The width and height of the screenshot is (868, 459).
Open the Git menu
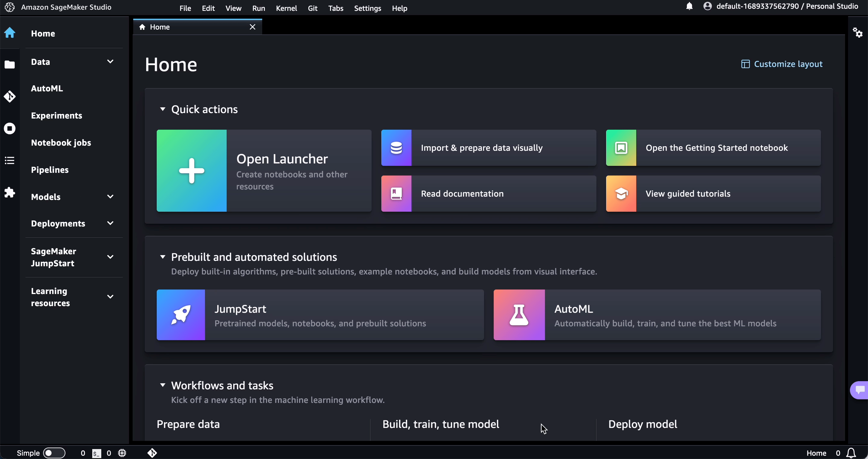[312, 8]
